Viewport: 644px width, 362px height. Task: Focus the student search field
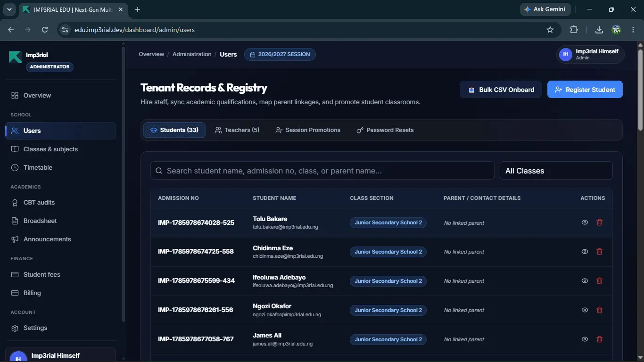(322, 171)
